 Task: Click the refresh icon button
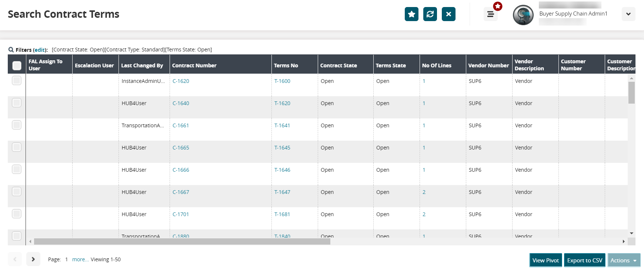click(x=430, y=14)
